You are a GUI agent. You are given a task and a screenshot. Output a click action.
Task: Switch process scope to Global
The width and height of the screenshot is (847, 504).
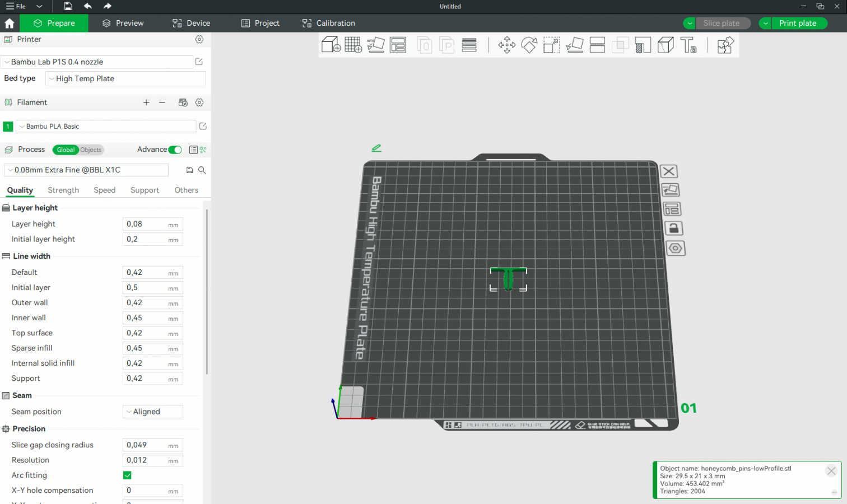pyautogui.click(x=66, y=150)
